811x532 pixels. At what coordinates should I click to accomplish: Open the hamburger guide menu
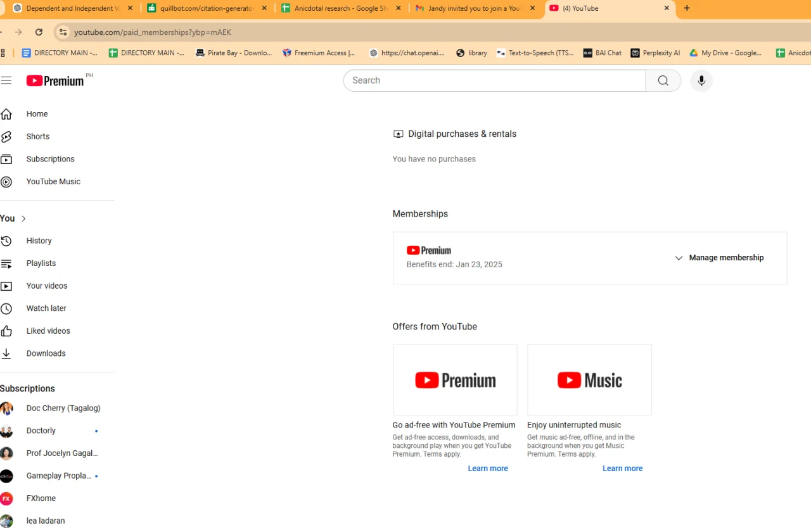tap(6, 80)
